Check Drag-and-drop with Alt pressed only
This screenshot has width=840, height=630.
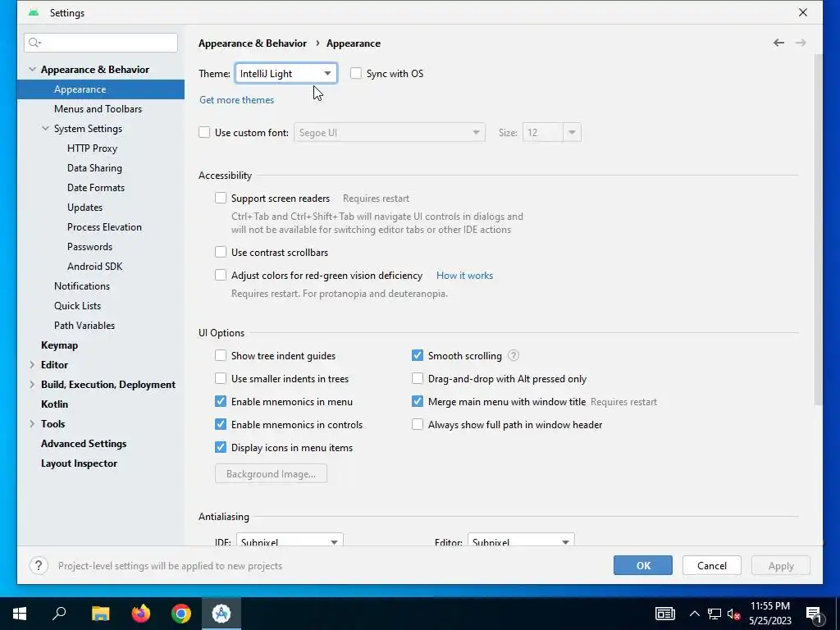[x=418, y=379]
